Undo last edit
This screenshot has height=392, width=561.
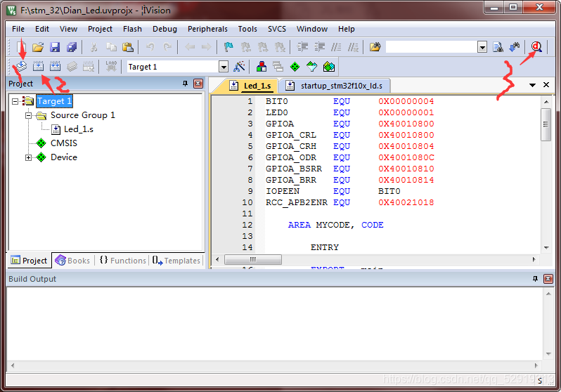pyautogui.click(x=150, y=47)
